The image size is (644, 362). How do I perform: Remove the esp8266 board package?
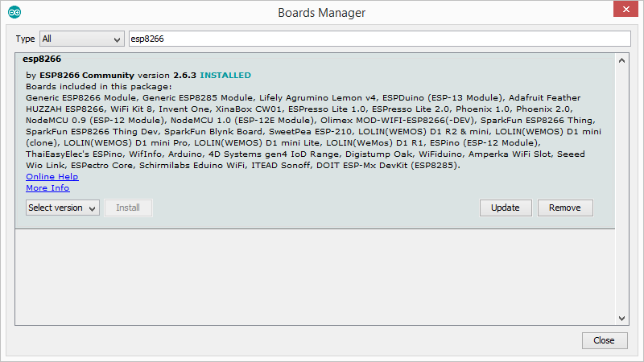(x=564, y=208)
